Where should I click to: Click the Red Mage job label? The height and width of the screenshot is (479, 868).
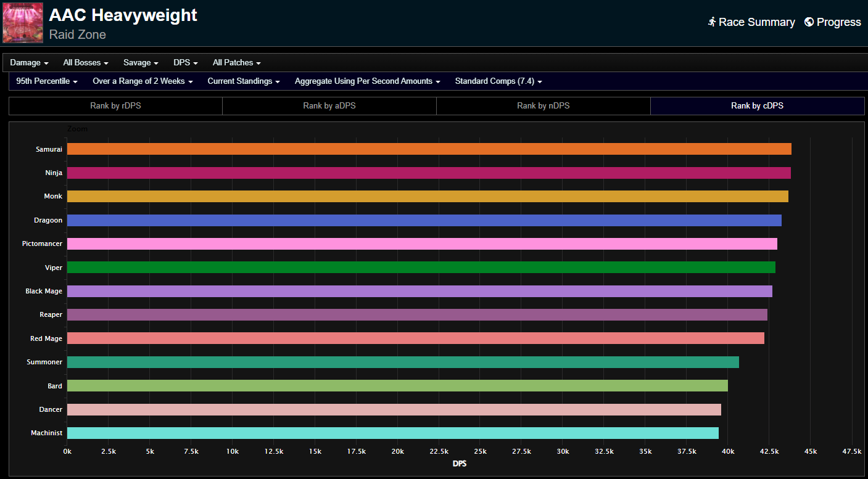coord(46,338)
